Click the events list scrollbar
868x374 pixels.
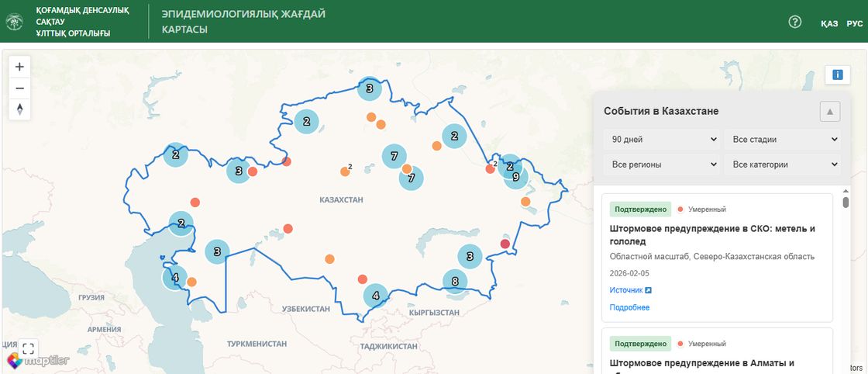(846, 203)
